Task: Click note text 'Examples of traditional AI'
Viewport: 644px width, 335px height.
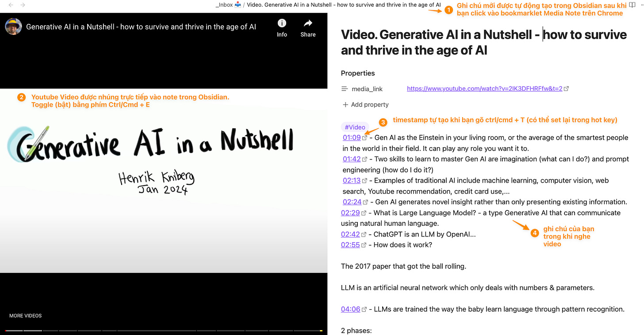Action: [x=415, y=181]
